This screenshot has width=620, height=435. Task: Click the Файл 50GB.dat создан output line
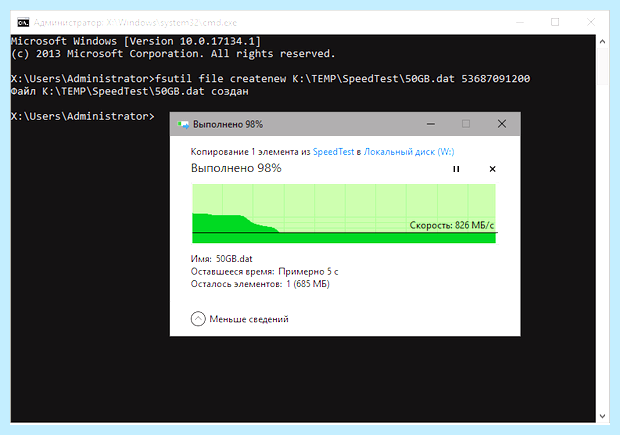(130, 91)
